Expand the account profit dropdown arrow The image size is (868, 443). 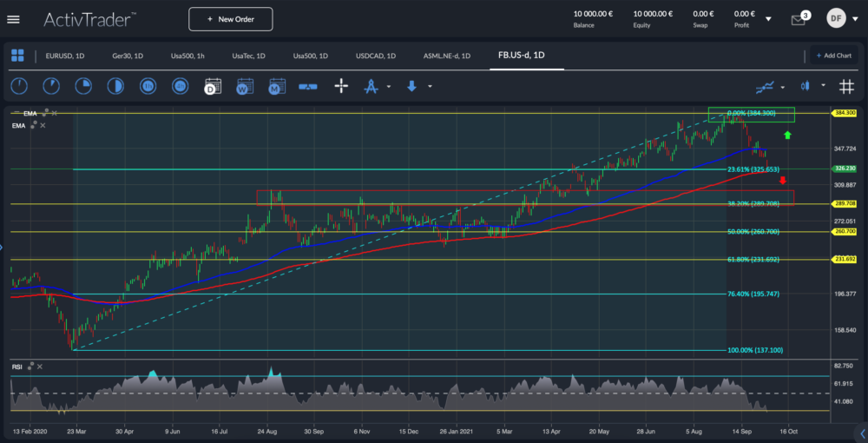click(x=768, y=19)
